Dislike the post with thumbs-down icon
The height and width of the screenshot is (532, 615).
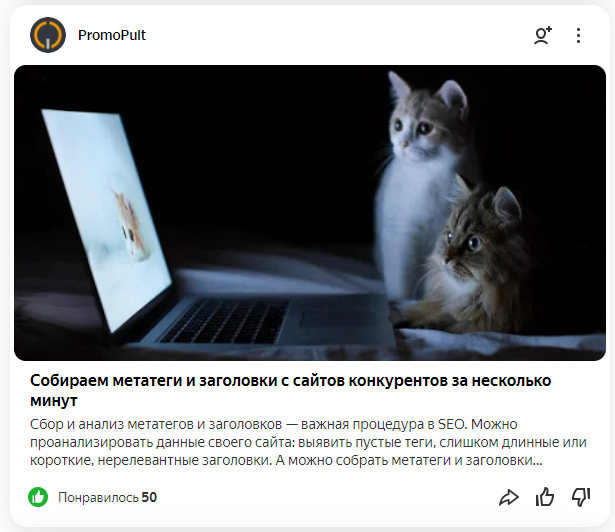581,497
